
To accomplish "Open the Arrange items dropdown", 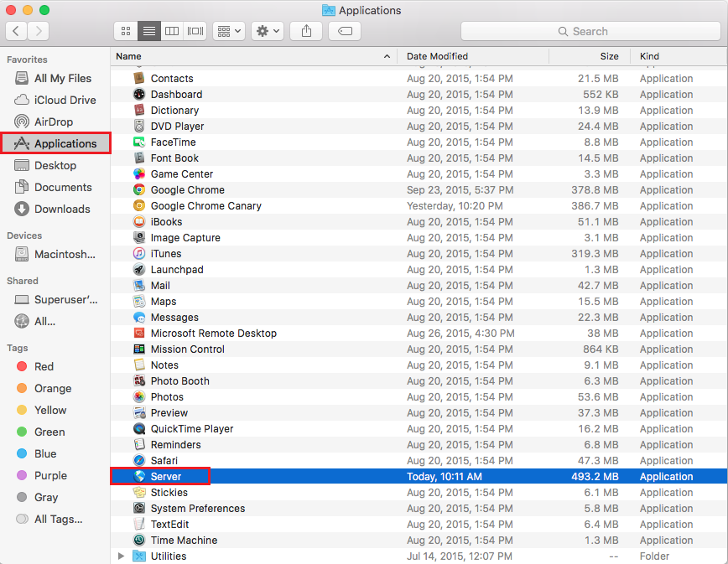I will (x=229, y=31).
